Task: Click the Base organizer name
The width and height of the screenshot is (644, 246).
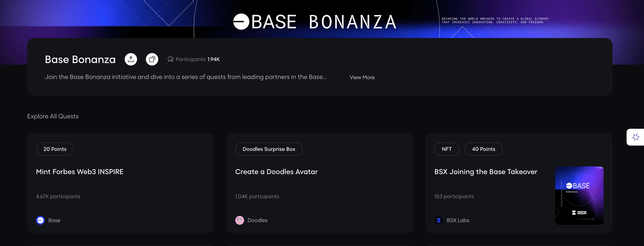Action: 54,220
